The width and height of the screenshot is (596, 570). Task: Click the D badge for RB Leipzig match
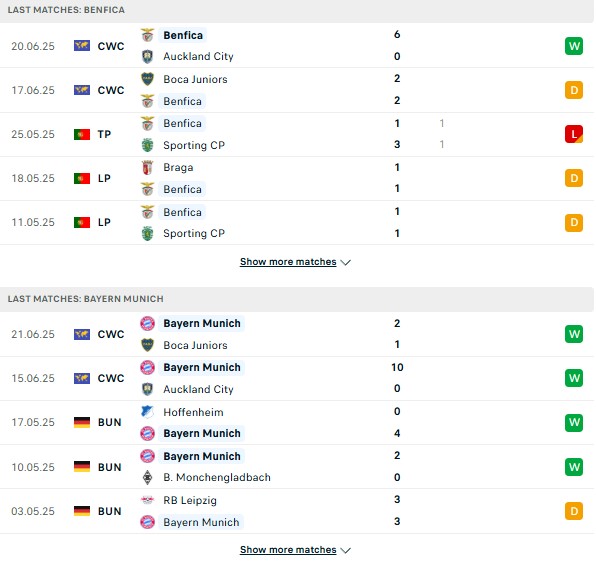(x=574, y=511)
